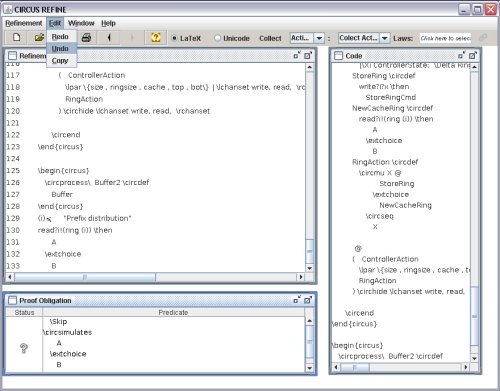Click '\circsimulates' in Proof Obligation predicate
Screen dimensions: 500x391
[x=67, y=332]
